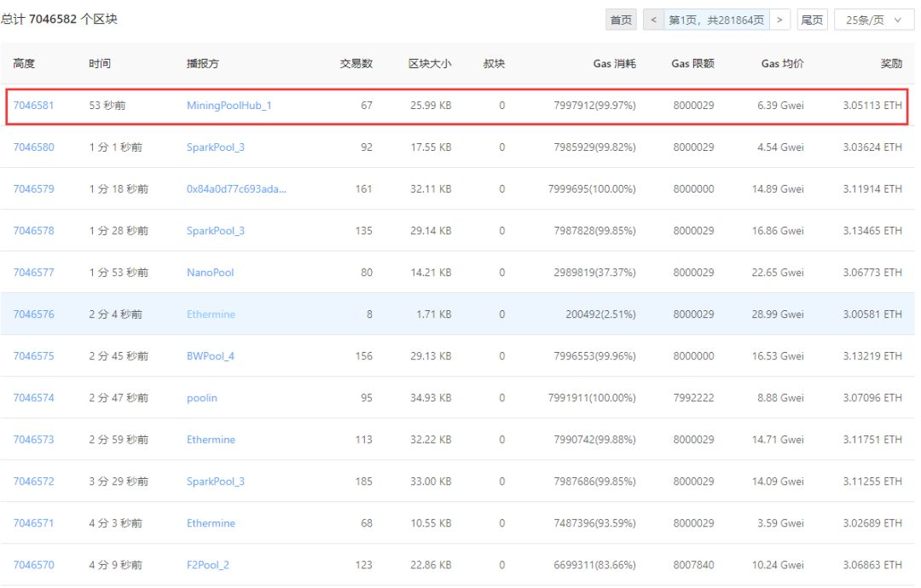Click the 1.71 KB block size cell
Image resolution: width=921 pixels, height=588 pixels.
(x=434, y=314)
